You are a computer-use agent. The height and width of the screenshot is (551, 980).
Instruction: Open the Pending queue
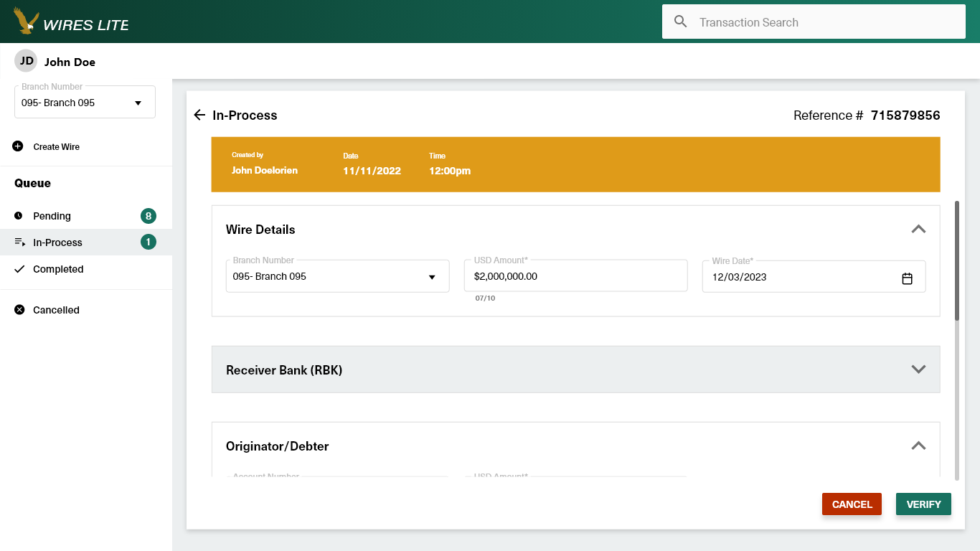tap(52, 216)
